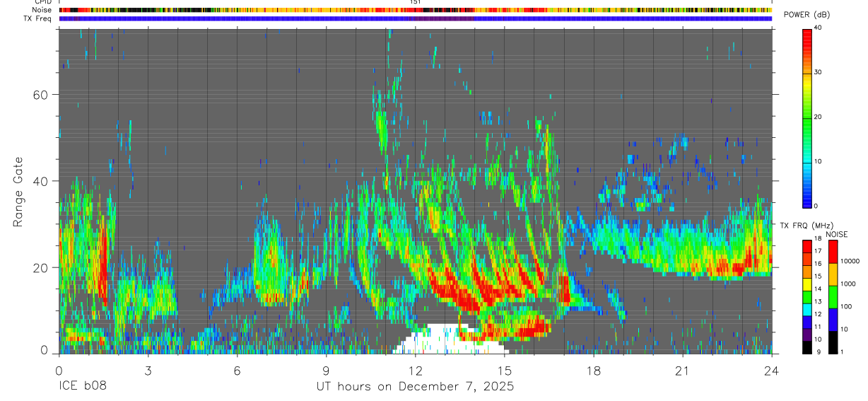Click the cyan segment of TX FRQ color bar

(x=807, y=309)
